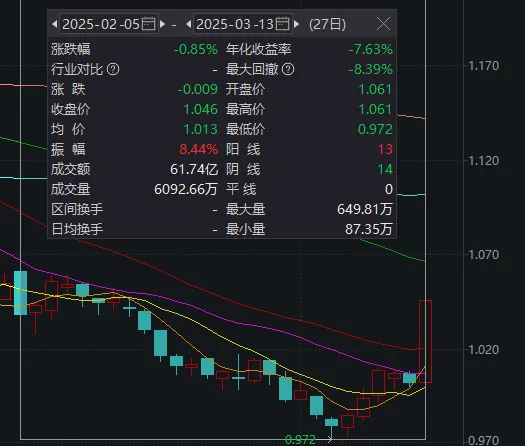Open the start date calendar icon
This screenshot has width=525, height=446.
point(148,24)
